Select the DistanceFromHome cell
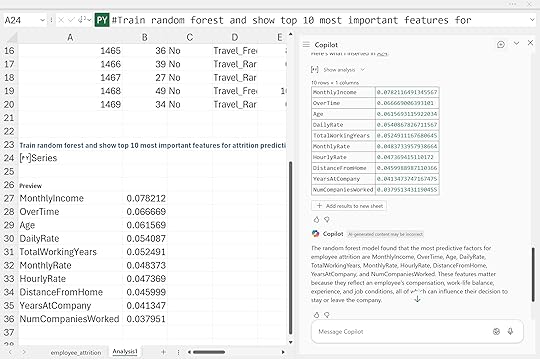The width and height of the screenshot is (540, 360). click(x=70, y=292)
